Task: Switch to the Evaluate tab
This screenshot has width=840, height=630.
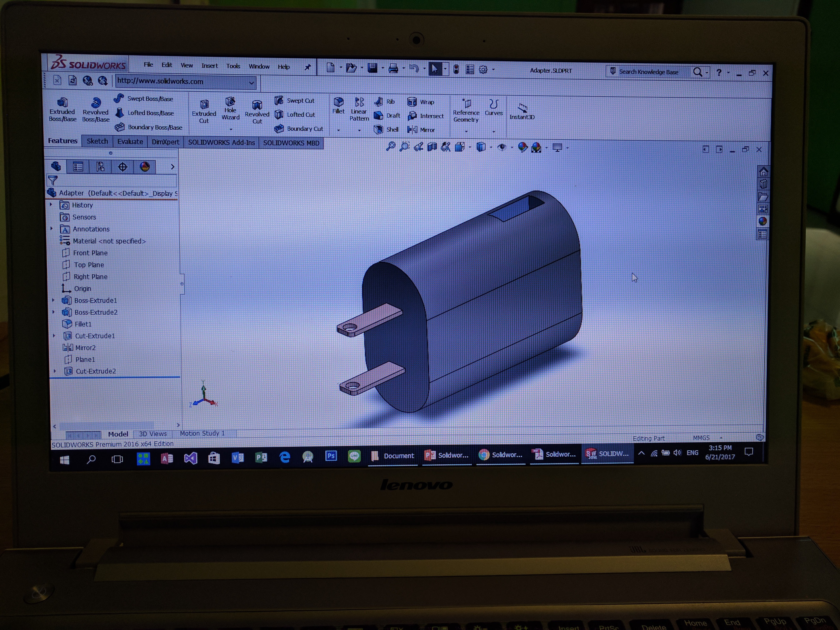Action: point(130,141)
